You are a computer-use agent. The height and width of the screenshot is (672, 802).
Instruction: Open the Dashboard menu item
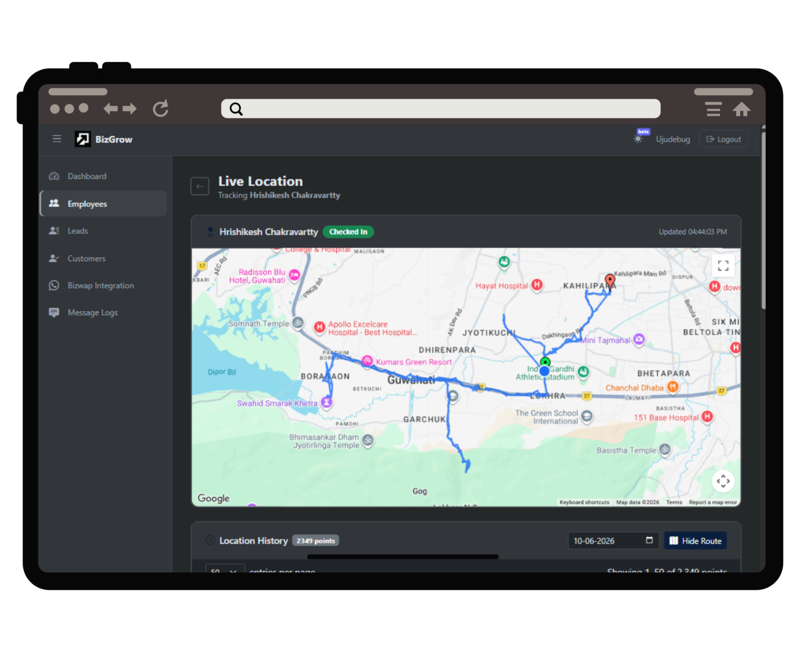click(104, 176)
